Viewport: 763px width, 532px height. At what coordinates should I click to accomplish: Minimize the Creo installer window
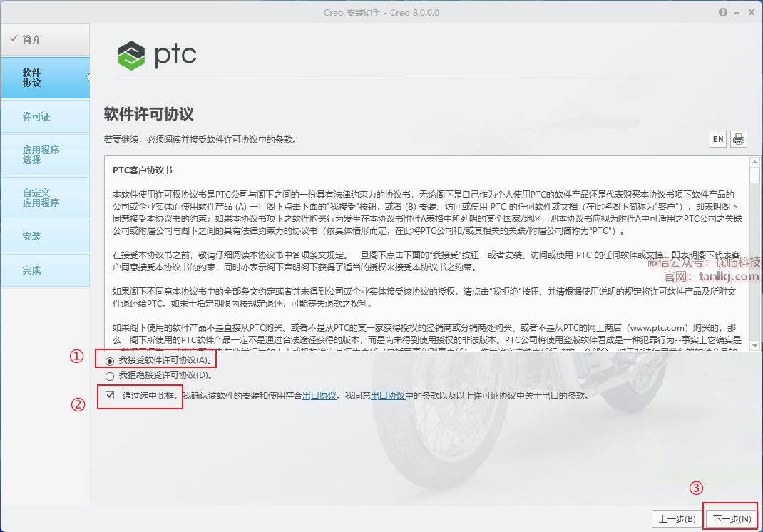737,13
